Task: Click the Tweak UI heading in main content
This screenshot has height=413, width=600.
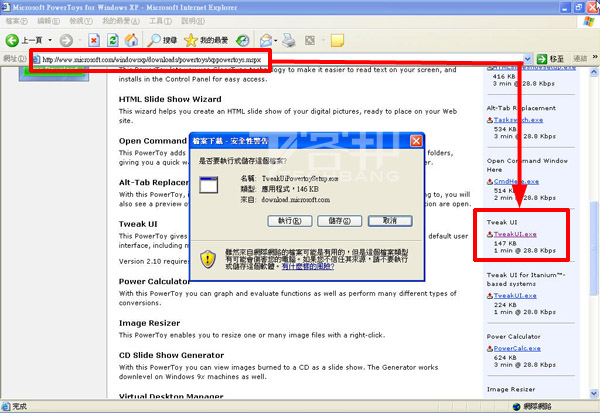Action: tap(138, 224)
